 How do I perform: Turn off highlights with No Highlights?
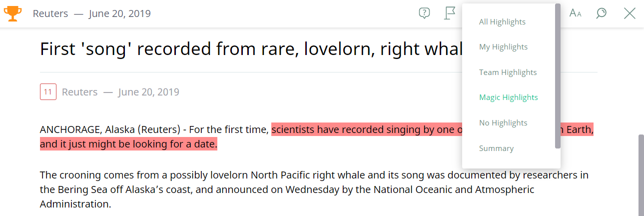503,123
